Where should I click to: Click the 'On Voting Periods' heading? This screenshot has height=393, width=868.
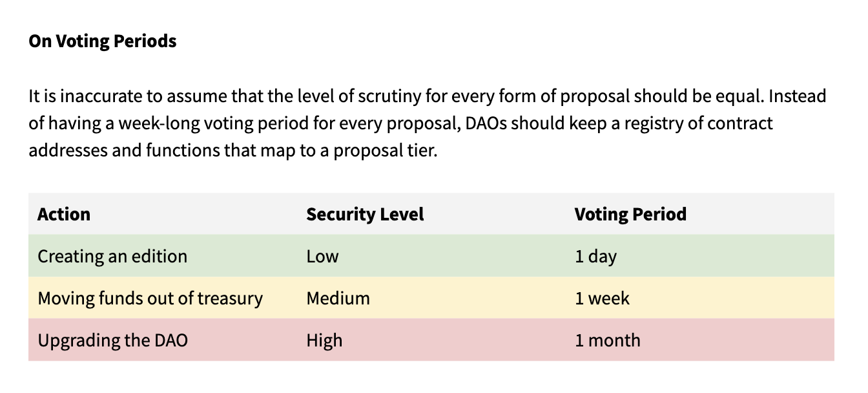point(103,41)
